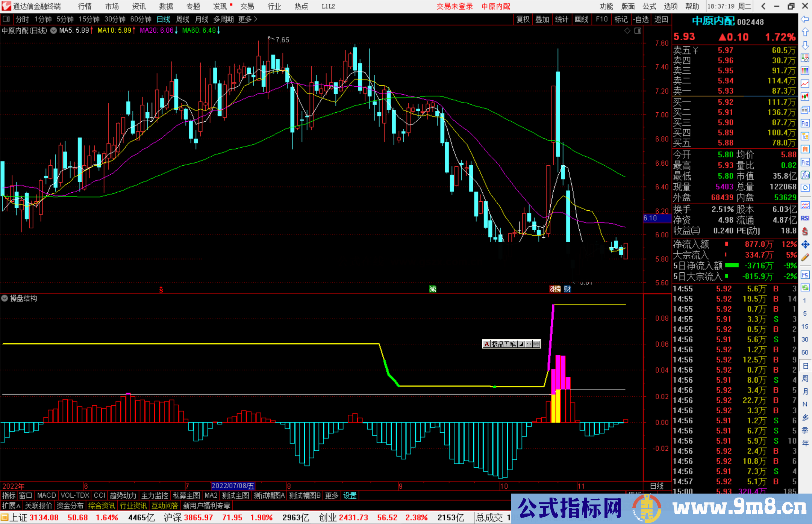The height and width of the screenshot is (524, 812).
Task: Open the f(x) formula icon in sidebar
Action: [x=805, y=175]
